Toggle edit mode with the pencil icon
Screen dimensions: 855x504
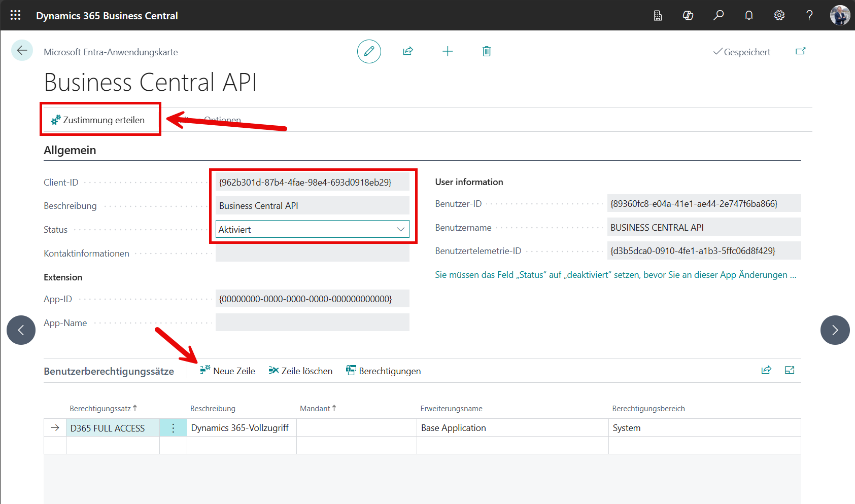pos(369,51)
